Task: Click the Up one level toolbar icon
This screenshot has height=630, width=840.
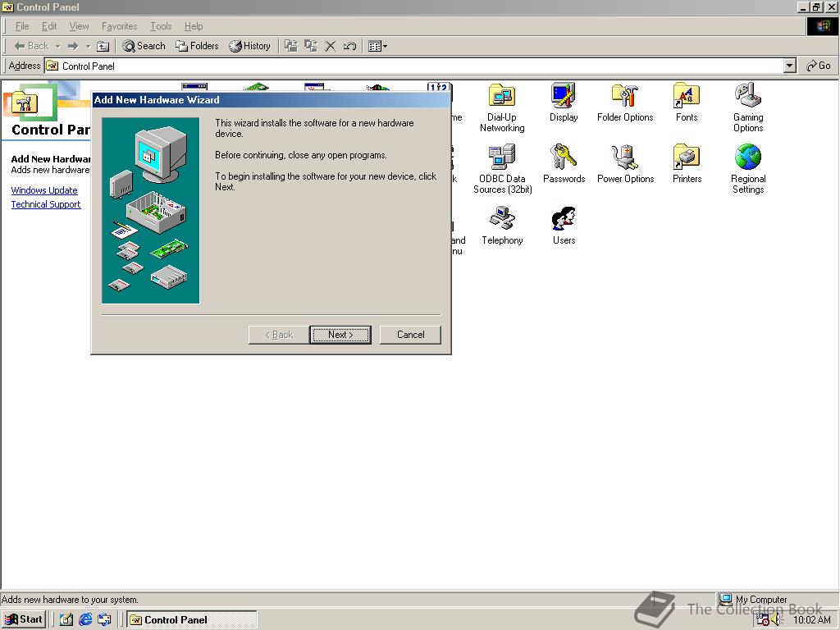Action: [x=103, y=46]
